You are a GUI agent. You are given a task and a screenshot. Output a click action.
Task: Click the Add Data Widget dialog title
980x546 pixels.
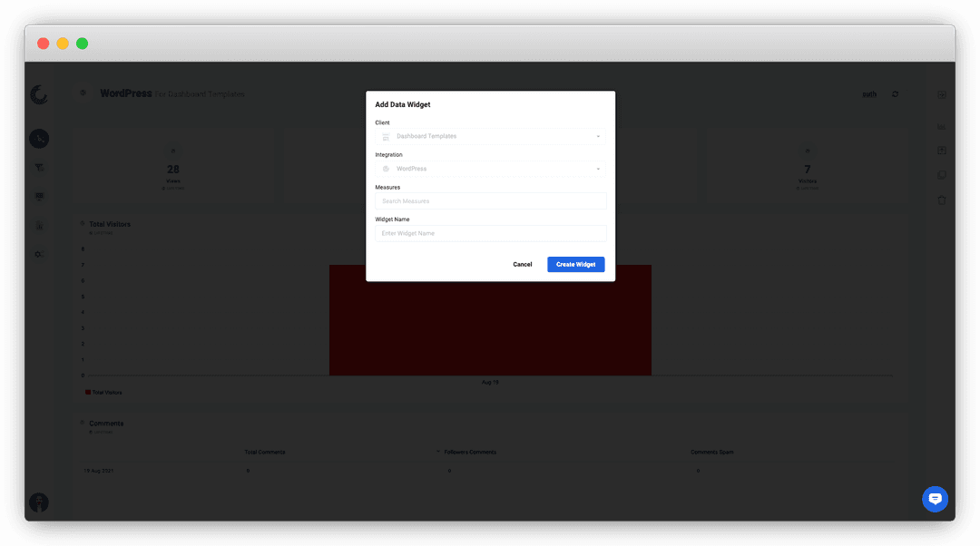[403, 104]
